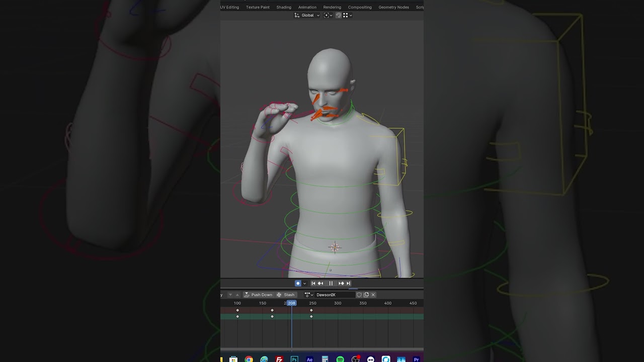Pause the animation playback

[331, 284]
